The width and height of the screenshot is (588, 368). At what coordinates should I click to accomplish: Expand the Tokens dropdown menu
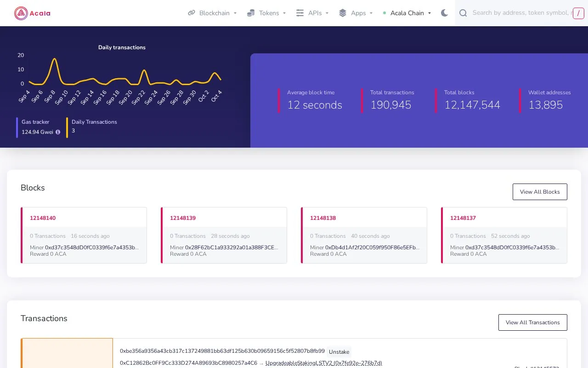point(266,13)
